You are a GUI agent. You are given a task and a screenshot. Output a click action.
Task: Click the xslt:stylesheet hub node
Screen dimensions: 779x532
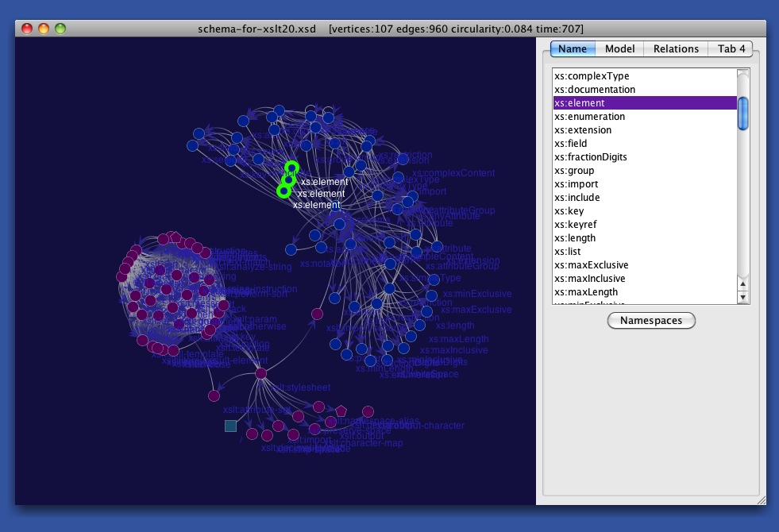[x=260, y=373]
